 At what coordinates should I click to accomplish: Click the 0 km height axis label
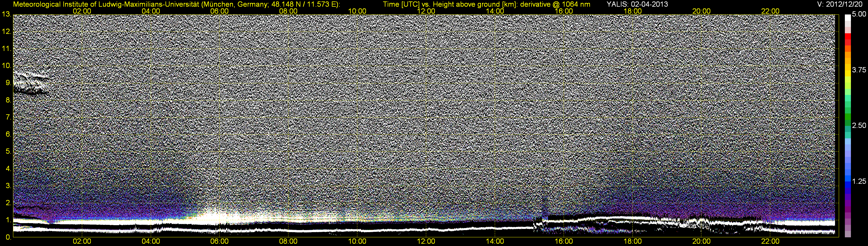coord(8,237)
